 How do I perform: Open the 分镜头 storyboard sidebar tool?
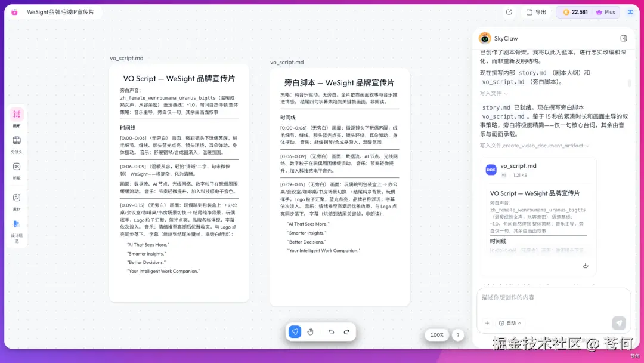coord(17,144)
